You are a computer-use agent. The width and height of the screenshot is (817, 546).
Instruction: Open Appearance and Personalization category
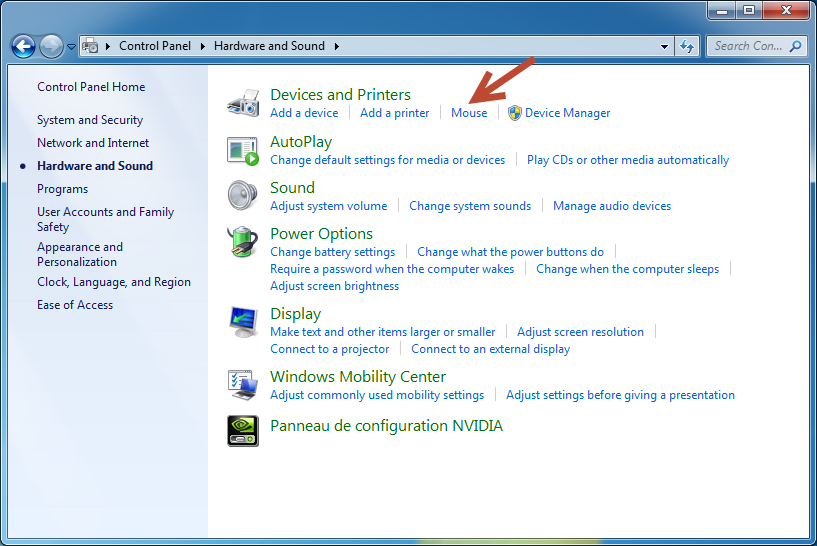pyautogui.click(x=80, y=254)
